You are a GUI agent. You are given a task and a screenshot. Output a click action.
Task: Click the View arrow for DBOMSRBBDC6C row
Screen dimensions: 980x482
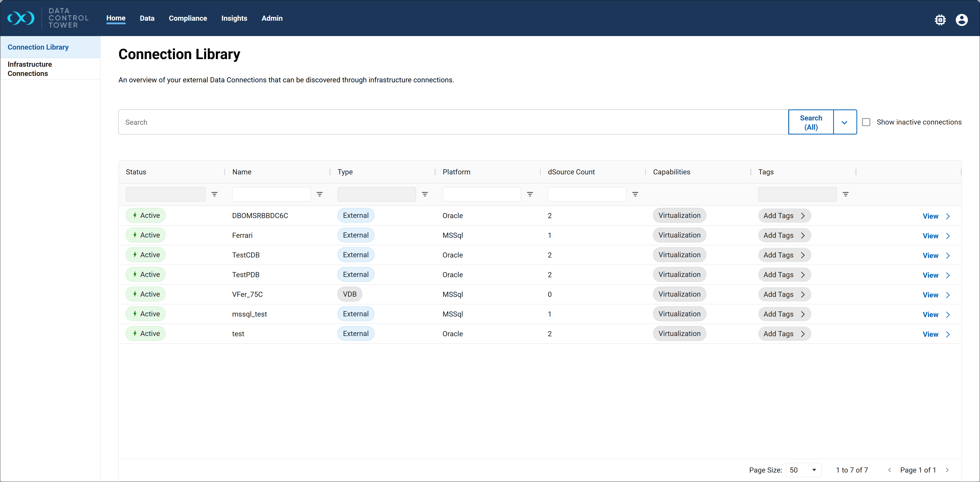[948, 216]
